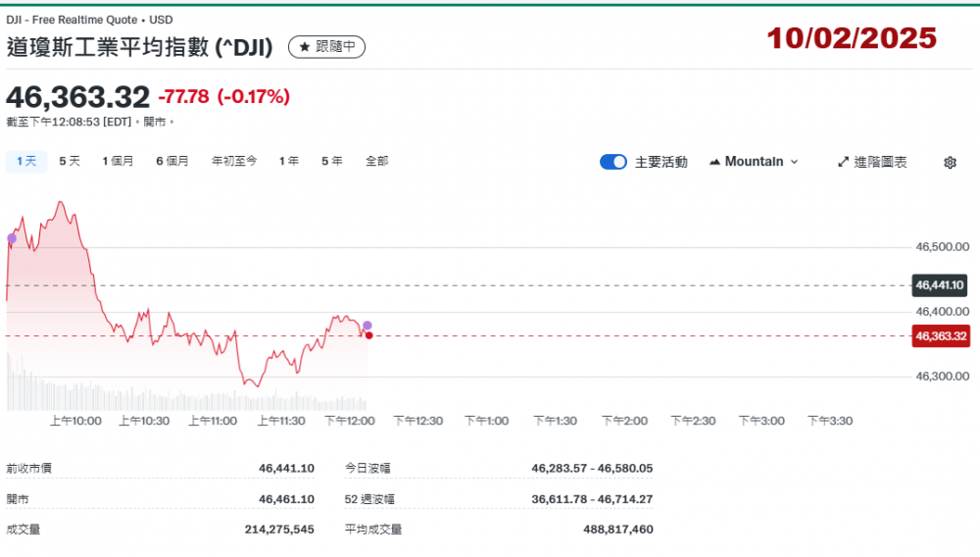Click the red 46,363.32 price label on axis
980x557 pixels.
tap(941, 336)
